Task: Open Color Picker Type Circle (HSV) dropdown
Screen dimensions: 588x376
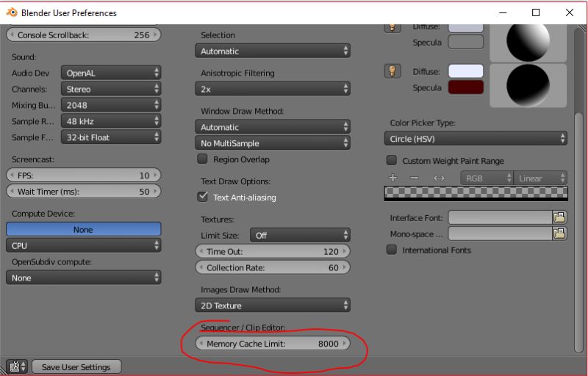Action: click(476, 139)
